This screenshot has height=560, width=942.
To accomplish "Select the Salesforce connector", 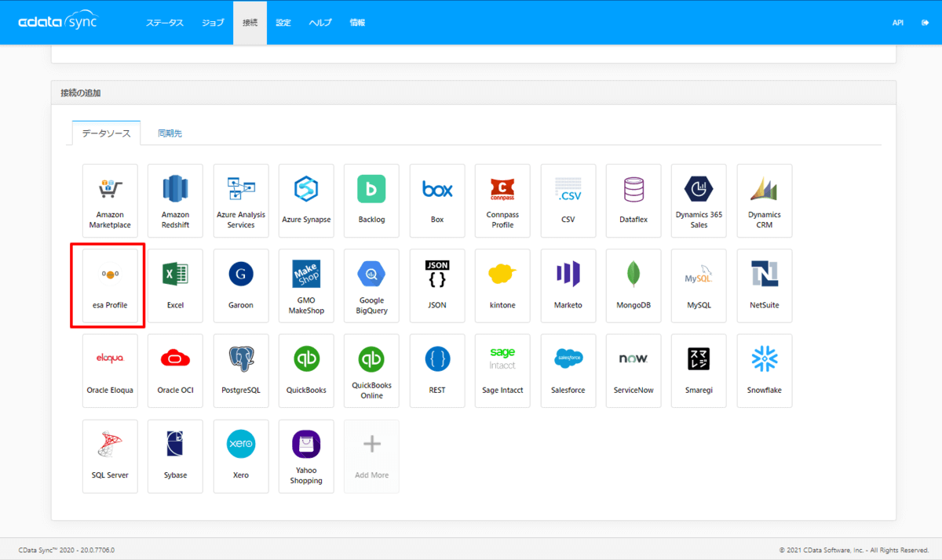I will [568, 371].
